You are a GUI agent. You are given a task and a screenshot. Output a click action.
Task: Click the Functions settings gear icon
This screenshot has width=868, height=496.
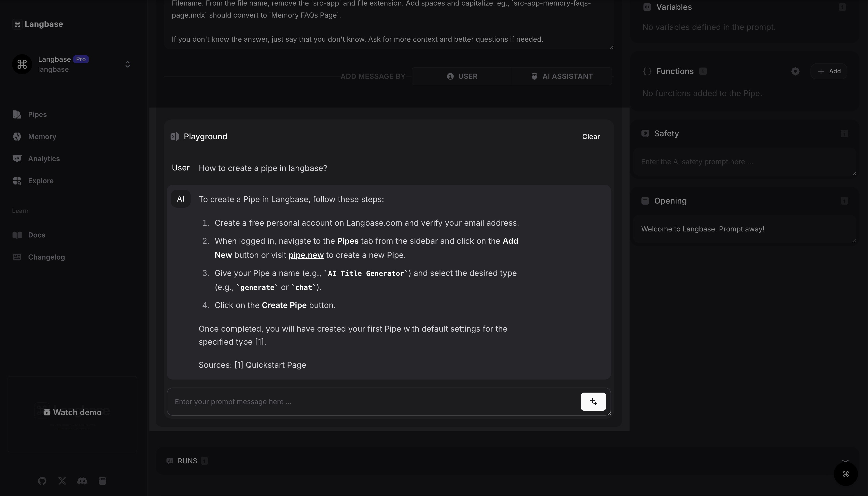795,71
